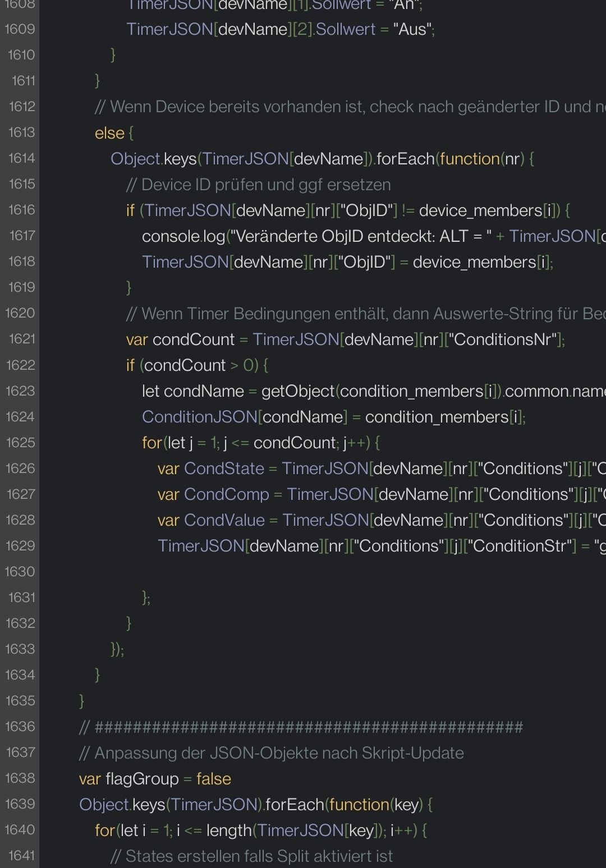Screen dimensions: 606x868
Task: Click 'condition_members[i]' on line 1624
Action: (443, 417)
